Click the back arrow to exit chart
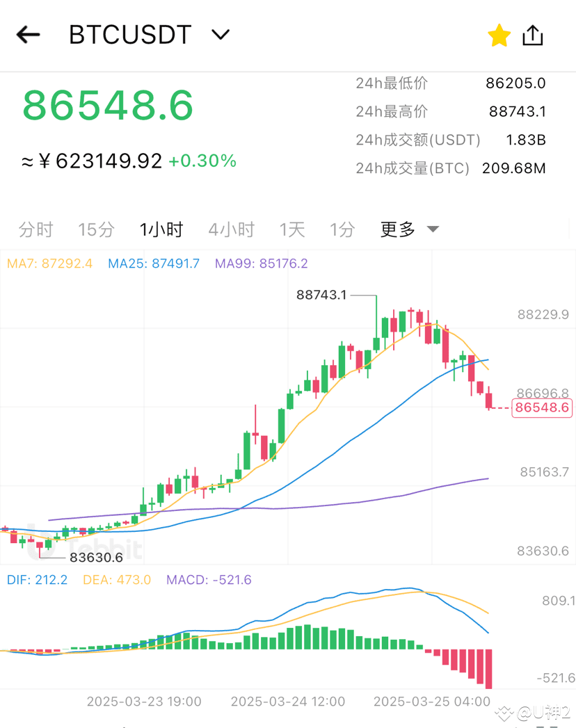The image size is (576, 728). pyautogui.click(x=28, y=34)
